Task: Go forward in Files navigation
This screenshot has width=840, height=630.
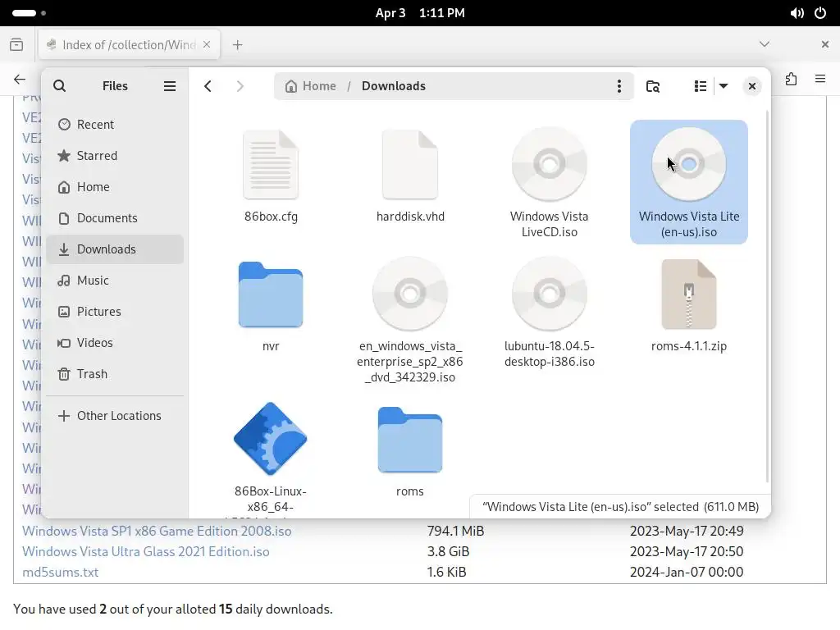Action: click(x=240, y=85)
